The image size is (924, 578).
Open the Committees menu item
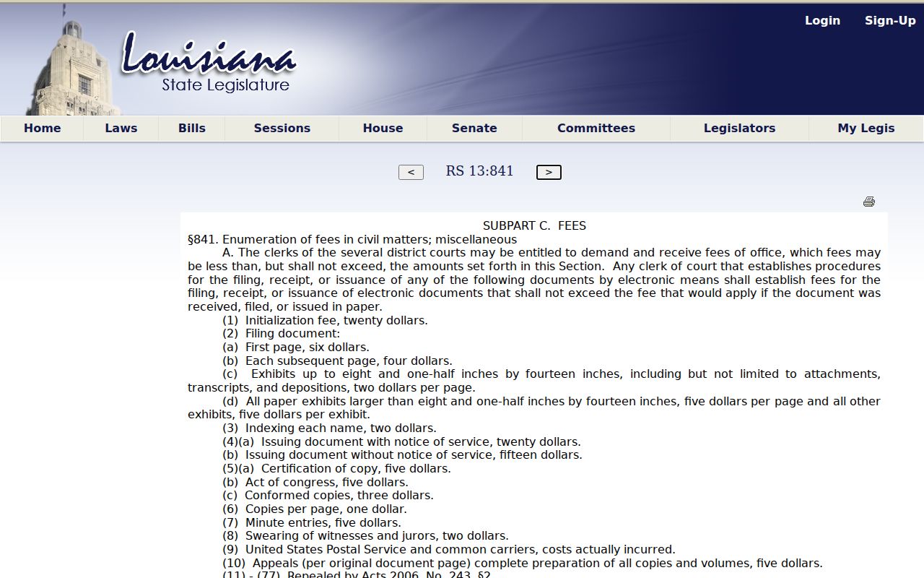point(596,128)
